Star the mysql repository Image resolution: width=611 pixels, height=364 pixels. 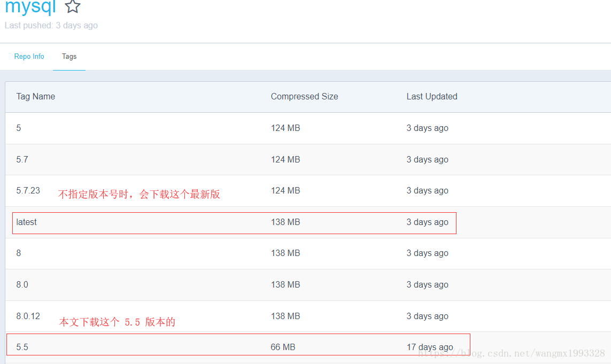[73, 6]
